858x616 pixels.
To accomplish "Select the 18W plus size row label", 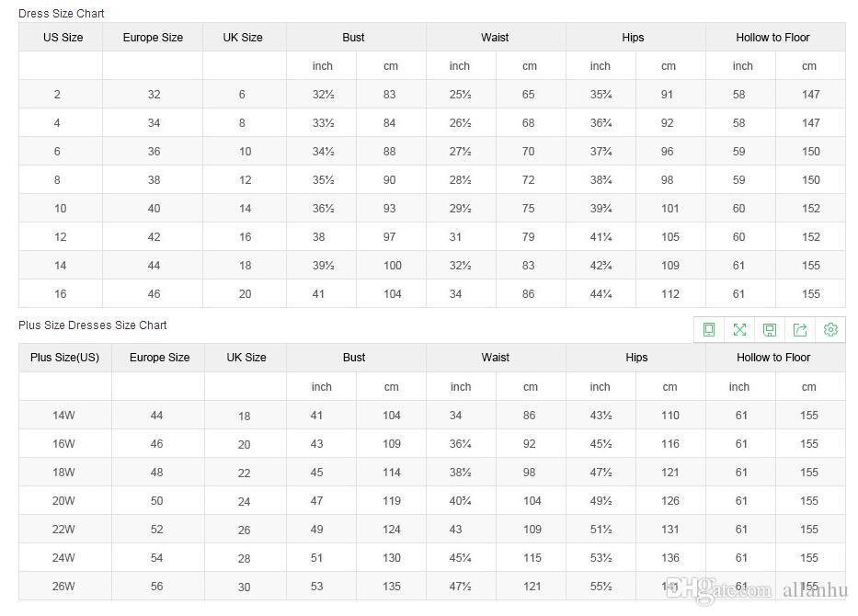I will (63, 473).
